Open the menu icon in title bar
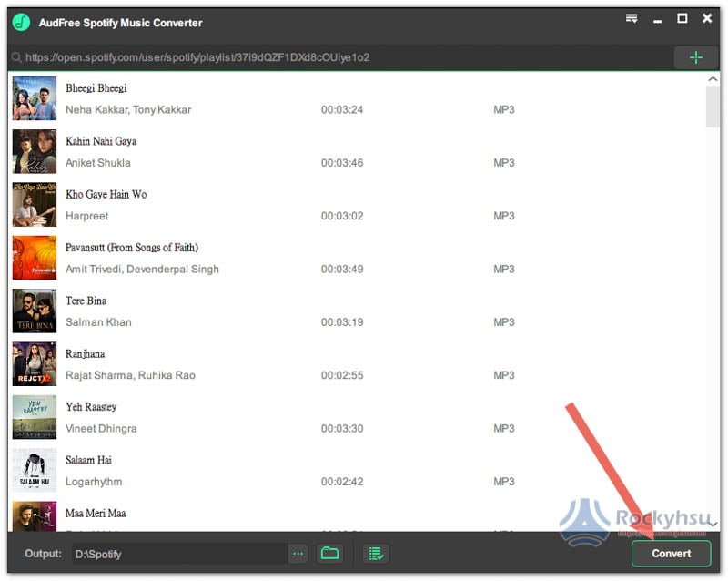This screenshot has height=581, width=728. [632, 18]
